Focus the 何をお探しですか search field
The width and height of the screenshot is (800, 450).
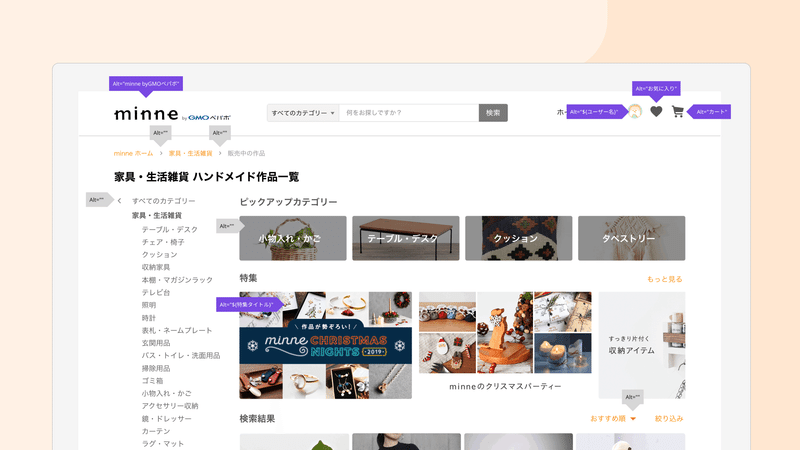coord(409,113)
